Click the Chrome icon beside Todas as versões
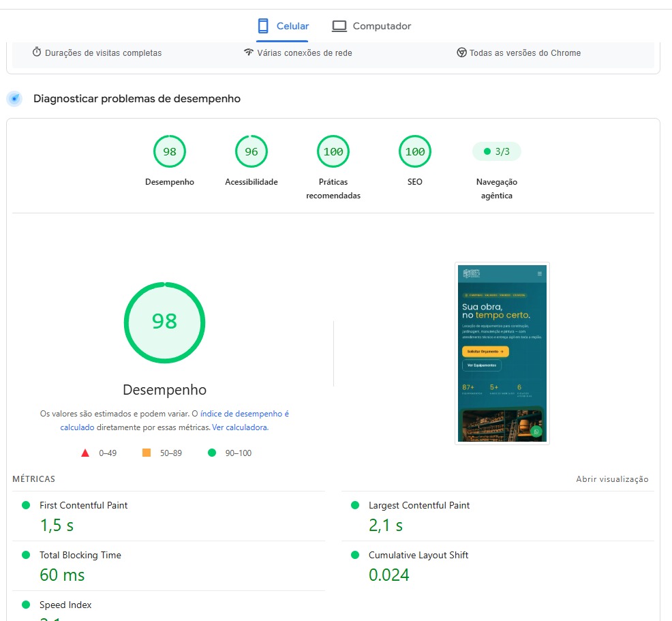 pos(461,52)
